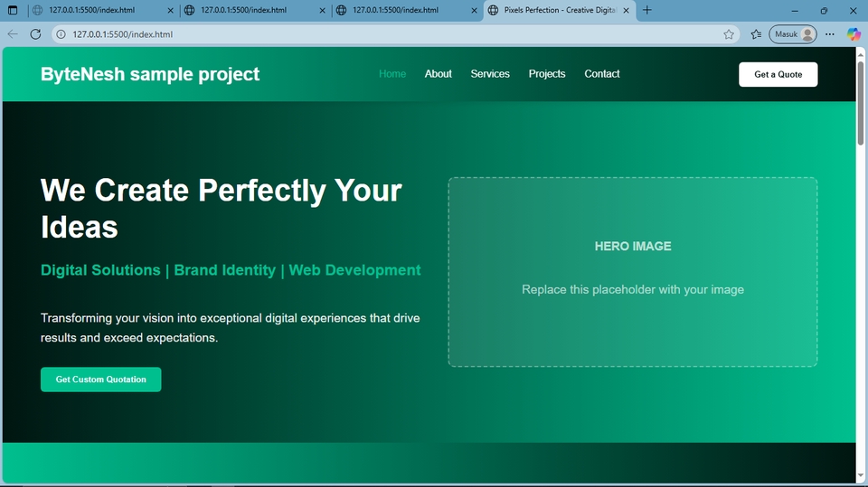Click 'Transforming your vision' paragraph
Screen dimensions: 868x487
click(x=231, y=328)
